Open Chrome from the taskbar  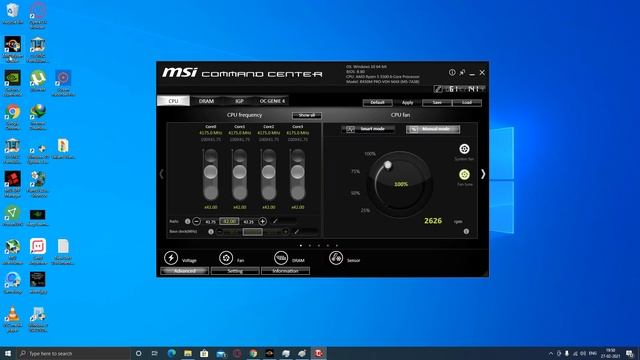click(253, 353)
